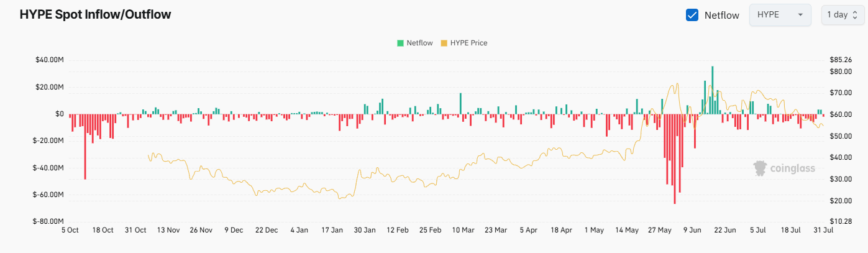The image size is (868, 253).
Task: Open the HYPE coin dropdown
Action: click(780, 15)
